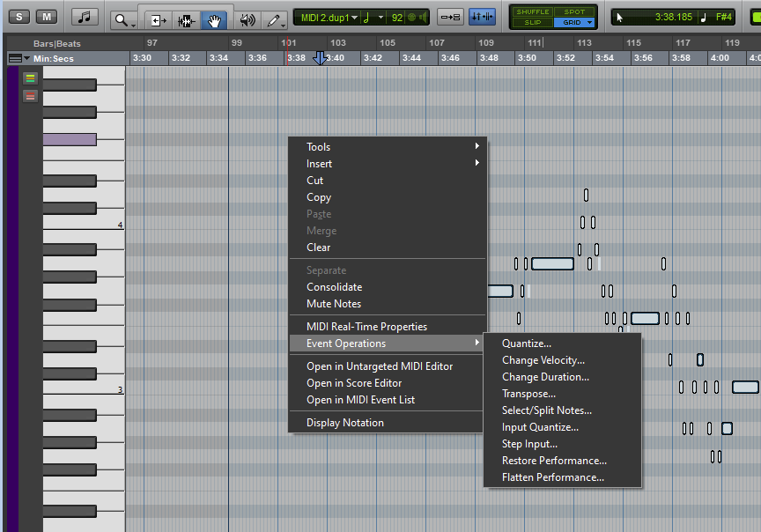Select the Grabber hand tool
The height and width of the screenshot is (532, 761).
click(x=214, y=20)
